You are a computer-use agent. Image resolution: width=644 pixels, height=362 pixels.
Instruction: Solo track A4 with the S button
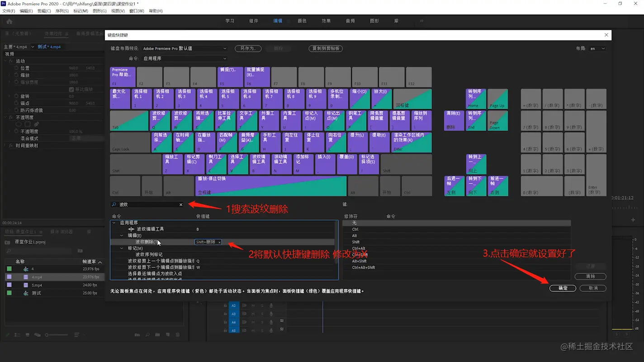tap(261, 322)
